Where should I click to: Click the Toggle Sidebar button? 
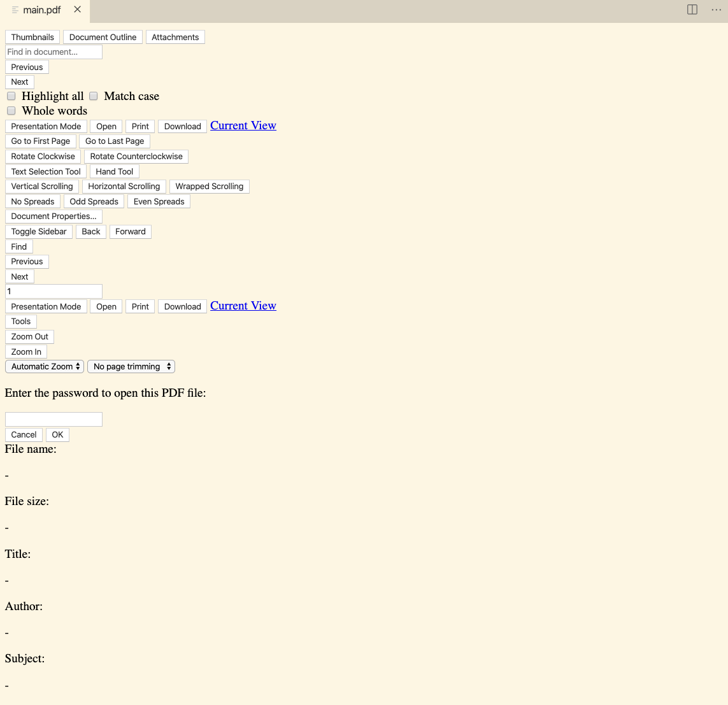[39, 232]
